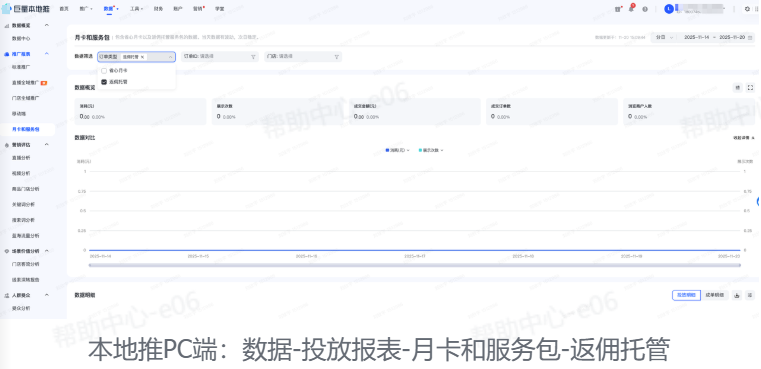This screenshot has height=369, width=761.
Task: Open the calendar icon beside date range
Action: tap(750, 37)
